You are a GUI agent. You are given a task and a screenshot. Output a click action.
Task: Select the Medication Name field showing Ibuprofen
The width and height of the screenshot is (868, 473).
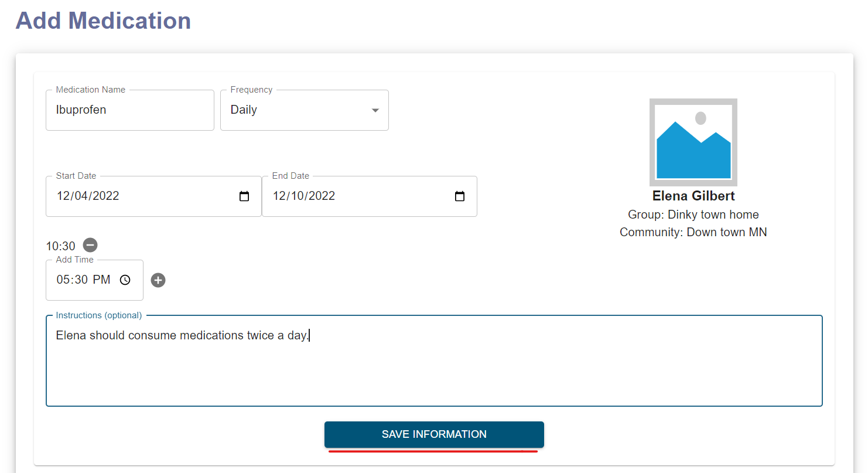click(x=129, y=110)
